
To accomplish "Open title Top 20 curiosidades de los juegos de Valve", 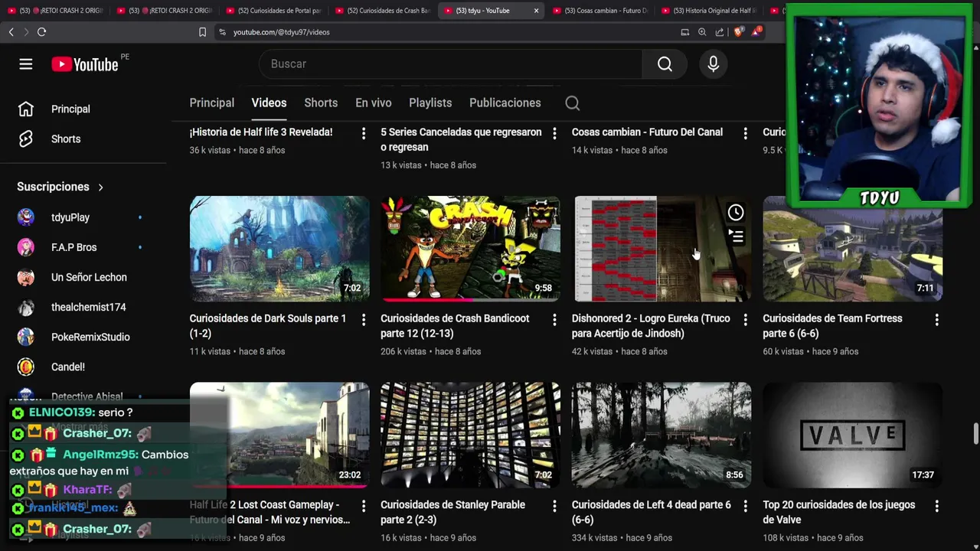I will coord(838,512).
